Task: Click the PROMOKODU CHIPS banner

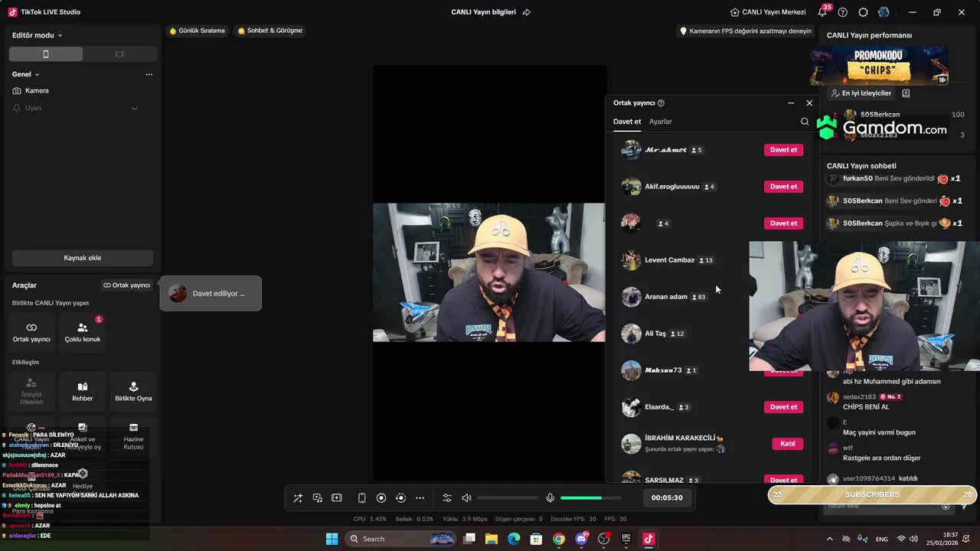Action: [879, 65]
